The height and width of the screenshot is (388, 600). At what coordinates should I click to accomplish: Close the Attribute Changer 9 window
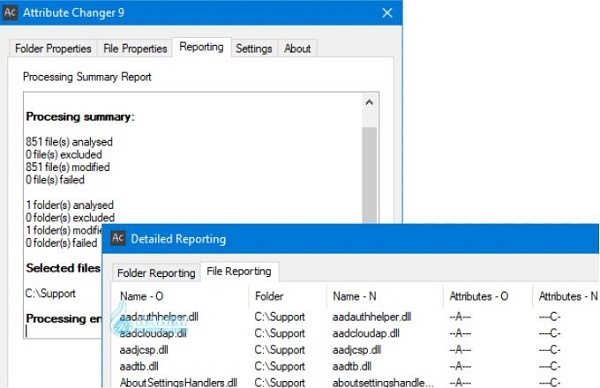point(387,13)
